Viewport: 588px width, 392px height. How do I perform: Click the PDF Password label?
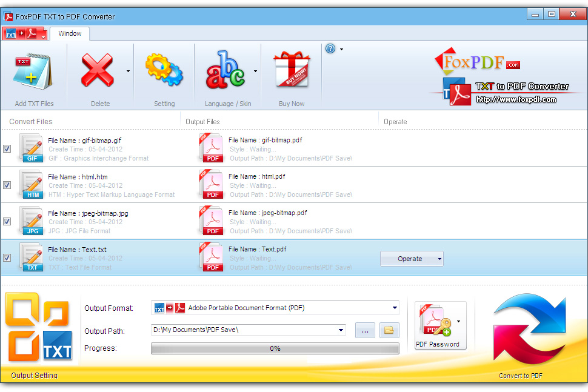pos(437,344)
